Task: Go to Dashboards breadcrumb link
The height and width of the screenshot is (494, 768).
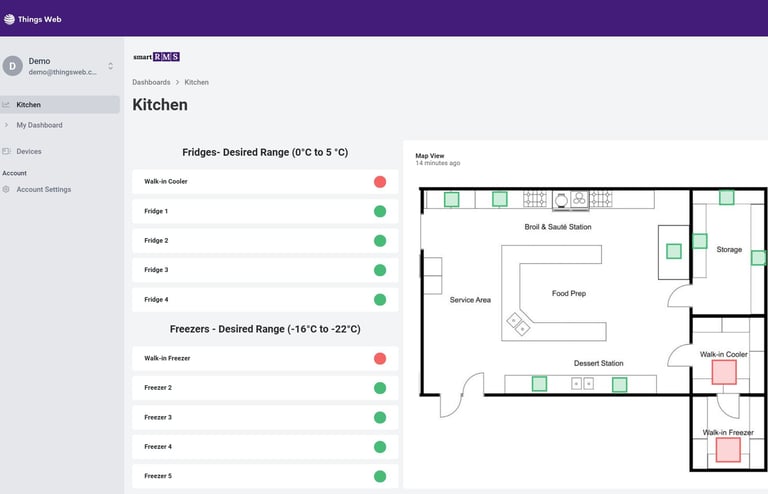Action: point(151,82)
